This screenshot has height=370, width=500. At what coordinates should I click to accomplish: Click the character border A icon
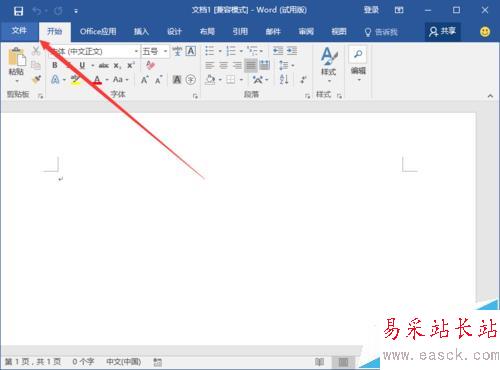point(191,51)
